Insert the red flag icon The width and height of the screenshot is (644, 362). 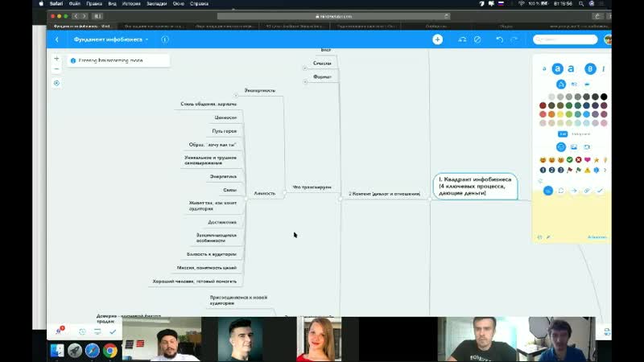(x=570, y=170)
